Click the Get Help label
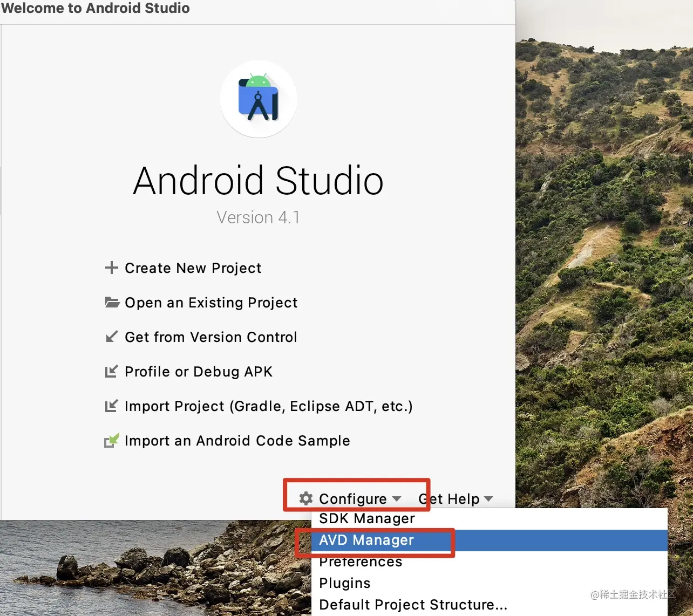The image size is (693, 616). [x=449, y=499]
